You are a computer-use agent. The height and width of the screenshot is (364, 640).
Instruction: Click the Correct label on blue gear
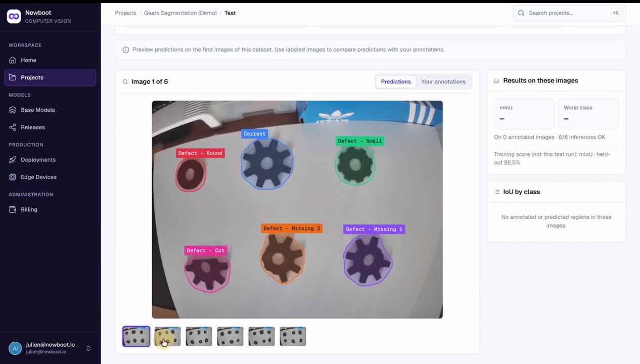[254, 134]
